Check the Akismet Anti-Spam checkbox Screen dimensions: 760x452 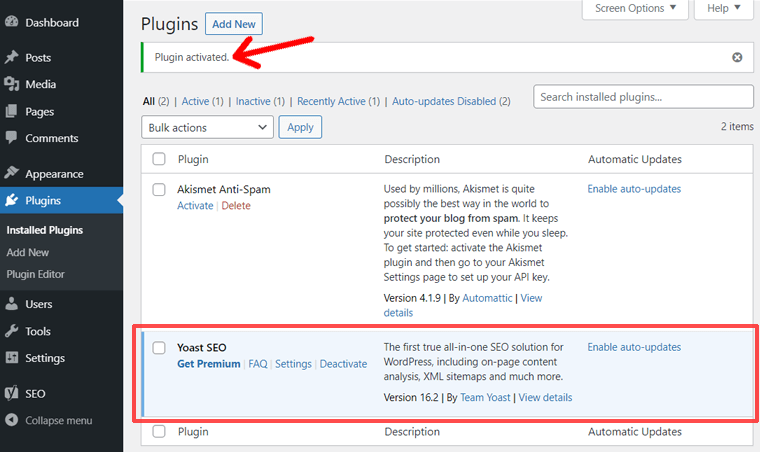(x=159, y=189)
